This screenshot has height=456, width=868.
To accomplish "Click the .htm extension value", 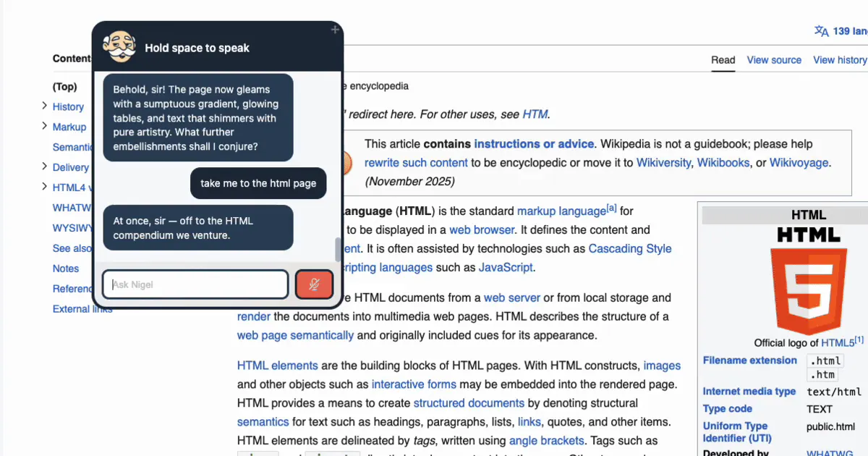I will (822, 375).
